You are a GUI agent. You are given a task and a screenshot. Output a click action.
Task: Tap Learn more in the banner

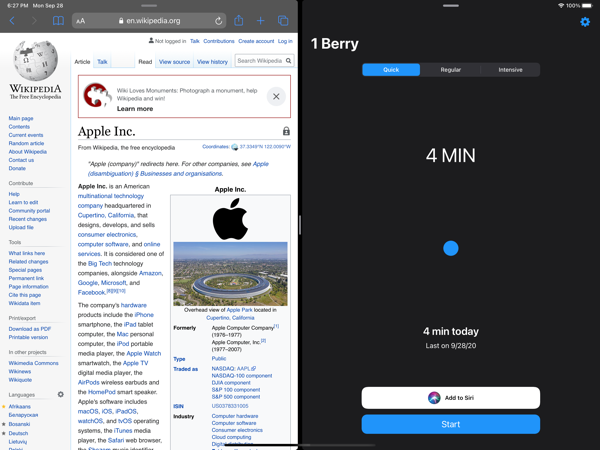click(135, 109)
